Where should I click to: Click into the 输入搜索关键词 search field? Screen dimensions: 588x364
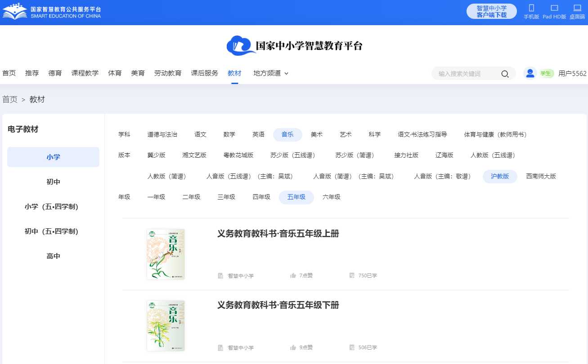click(x=468, y=74)
